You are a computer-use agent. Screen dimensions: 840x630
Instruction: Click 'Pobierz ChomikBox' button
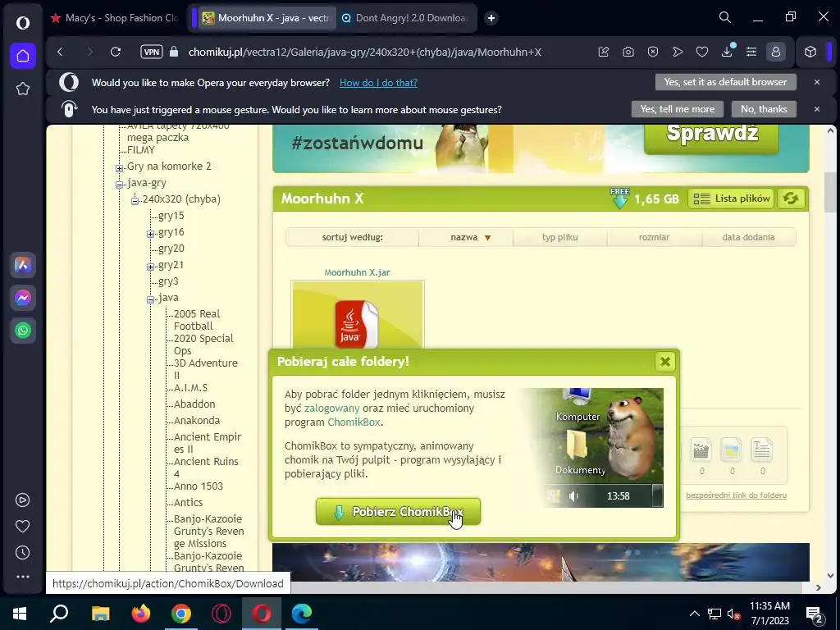[398, 512]
